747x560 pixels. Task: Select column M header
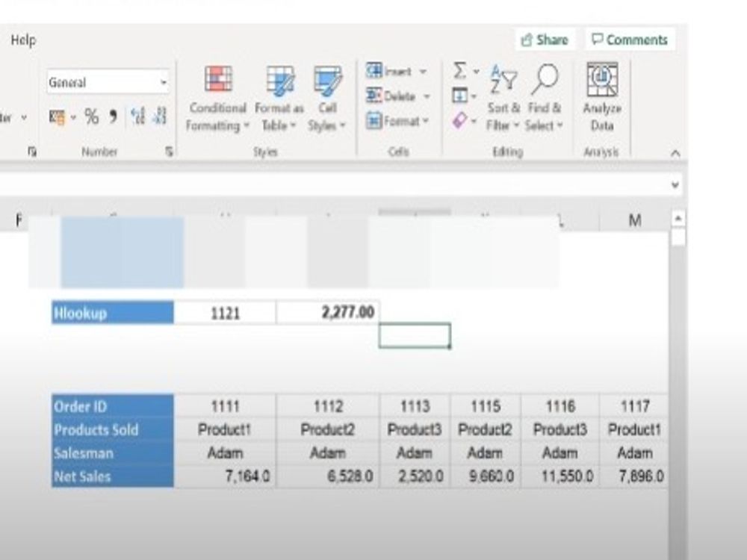point(634,220)
